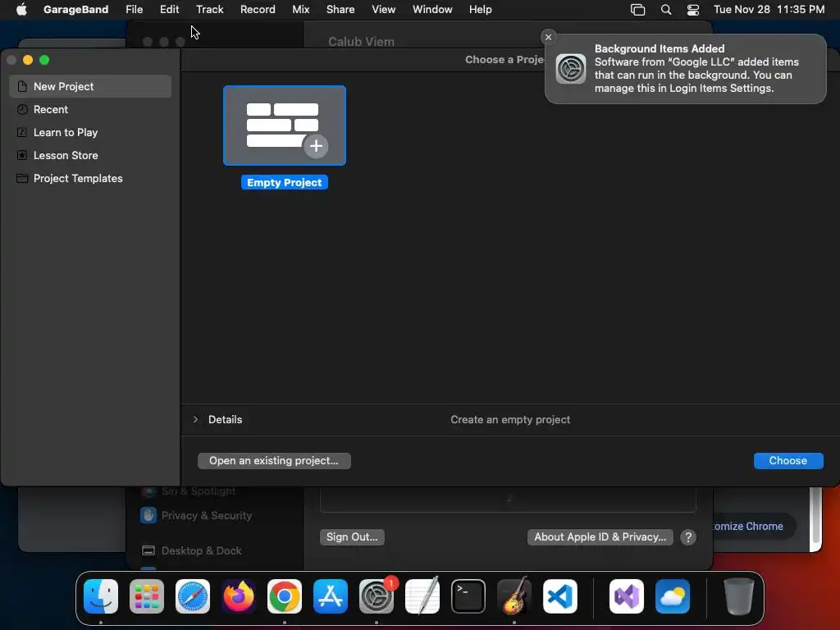Screen dimensions: 840x630
Task: Open Terminal from the Dock
Action: tap(468, 596)
